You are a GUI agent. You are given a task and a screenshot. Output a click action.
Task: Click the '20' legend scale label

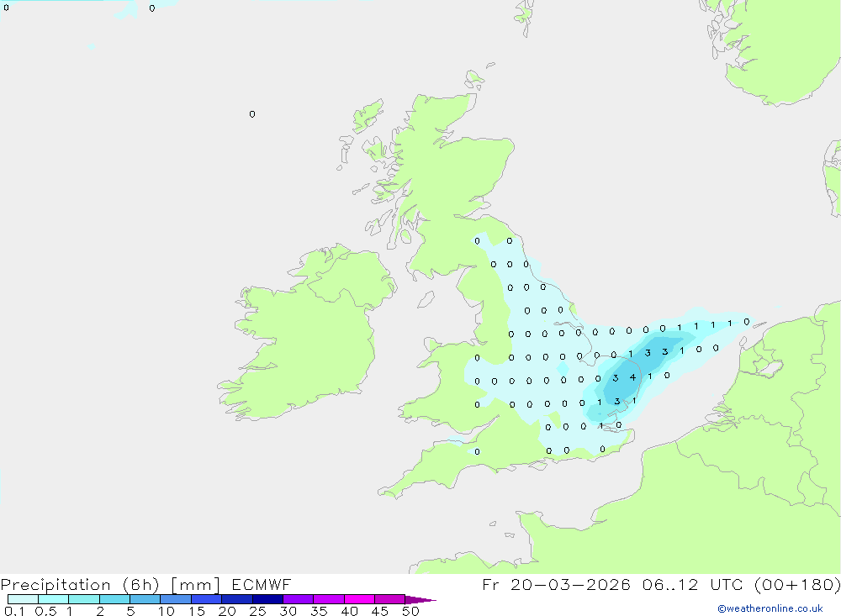point(227,611)
